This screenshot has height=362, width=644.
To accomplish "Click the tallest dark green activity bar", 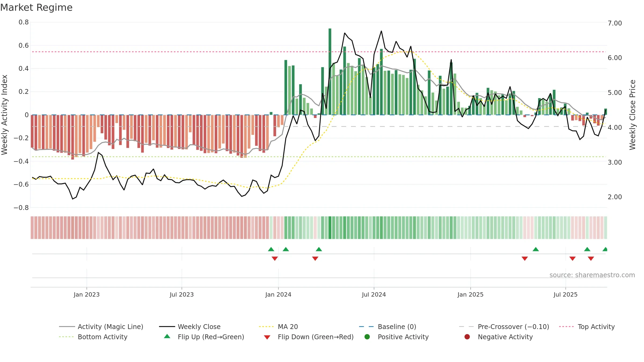I will click(x=330, y=72).
